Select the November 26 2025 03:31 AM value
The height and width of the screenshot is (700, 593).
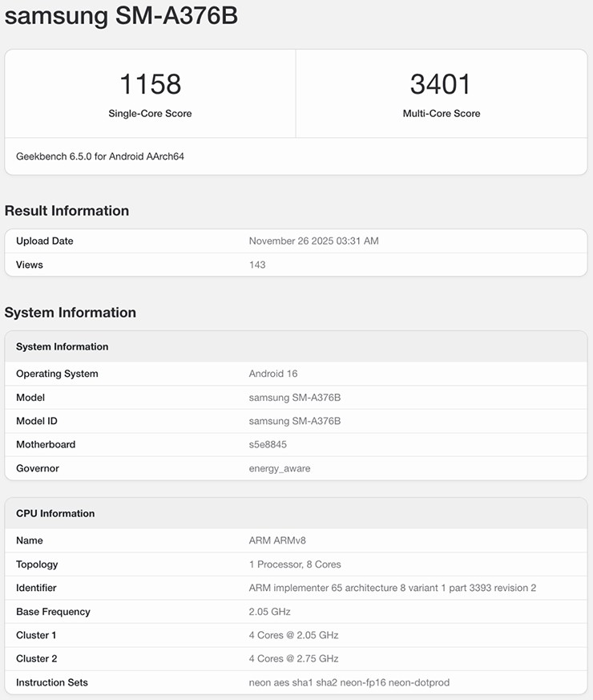(x=313, y=241)
